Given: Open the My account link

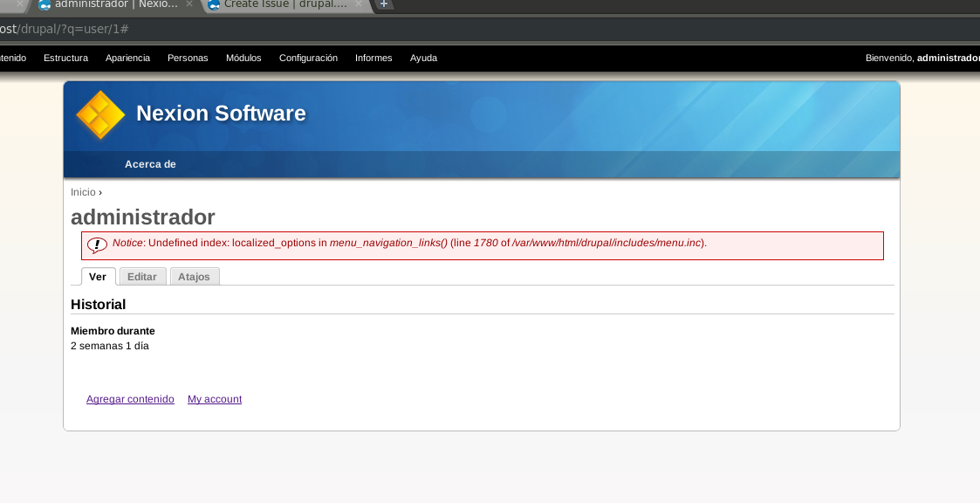Looking at the screenshot, I should point(214,399).
